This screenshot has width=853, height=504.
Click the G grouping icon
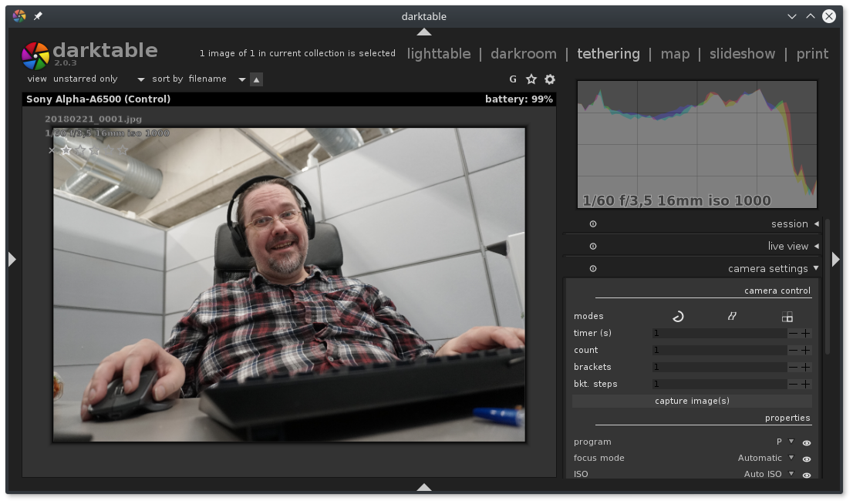pyautogui.click(x=512, y=79)
